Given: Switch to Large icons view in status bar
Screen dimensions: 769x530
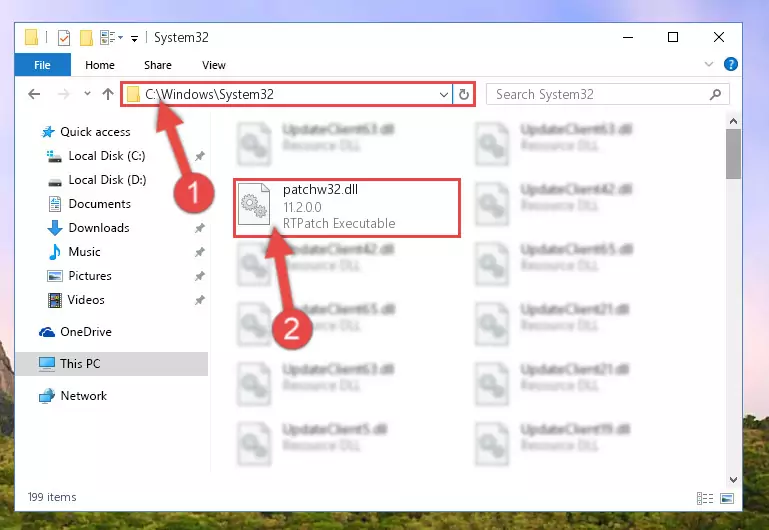Looking at the screenshot, I should [x=727, y=499].
